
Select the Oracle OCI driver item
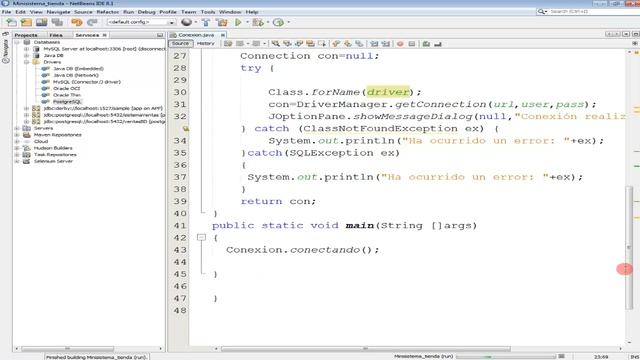[x=66, y=88]
